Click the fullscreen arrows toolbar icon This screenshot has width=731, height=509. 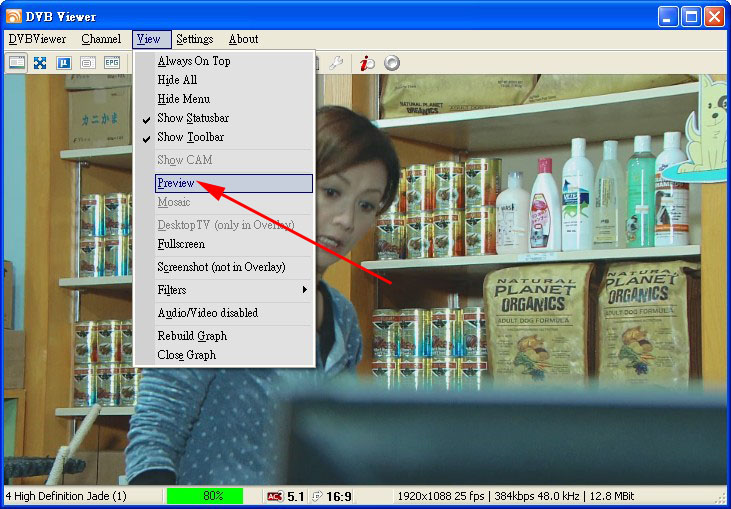pos(40,62)
